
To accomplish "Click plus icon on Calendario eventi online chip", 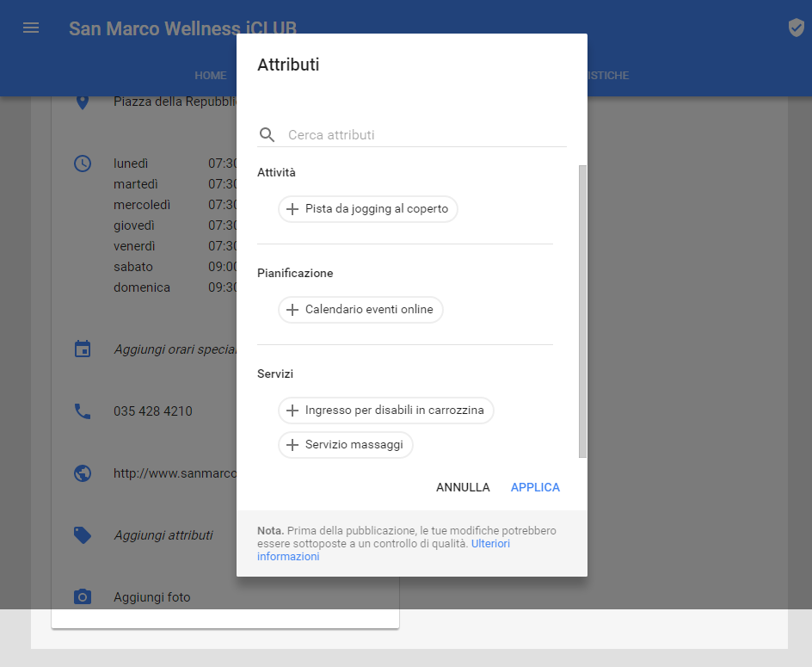I will click(292, 309).
